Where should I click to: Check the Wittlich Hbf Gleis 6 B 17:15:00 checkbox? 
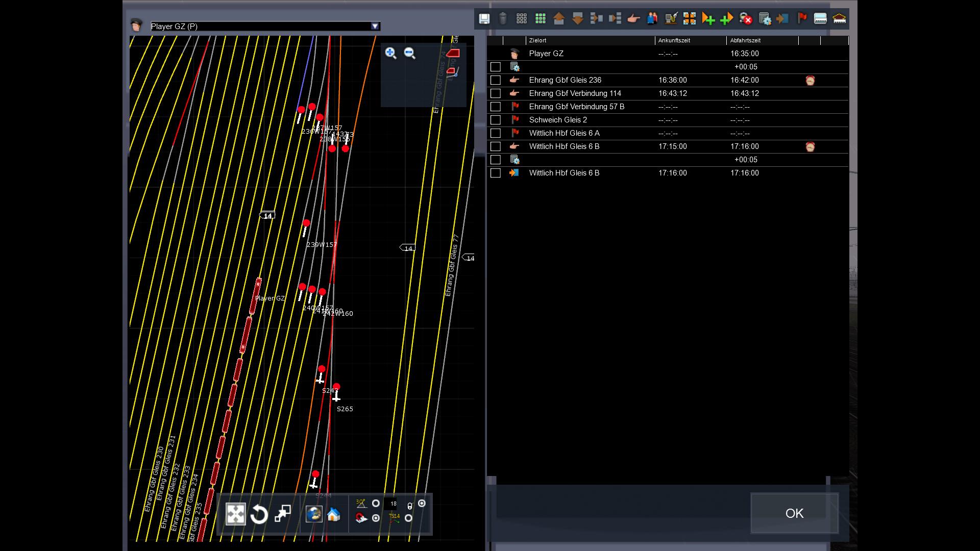point(495,146)
